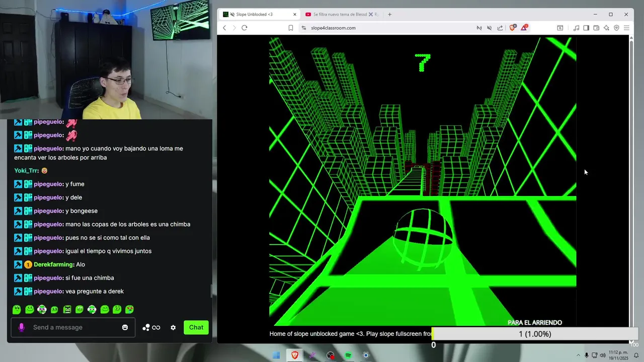Toggle the auto-mute sound icon in address bar
The image size is (644, 362).
coord(489,28)
